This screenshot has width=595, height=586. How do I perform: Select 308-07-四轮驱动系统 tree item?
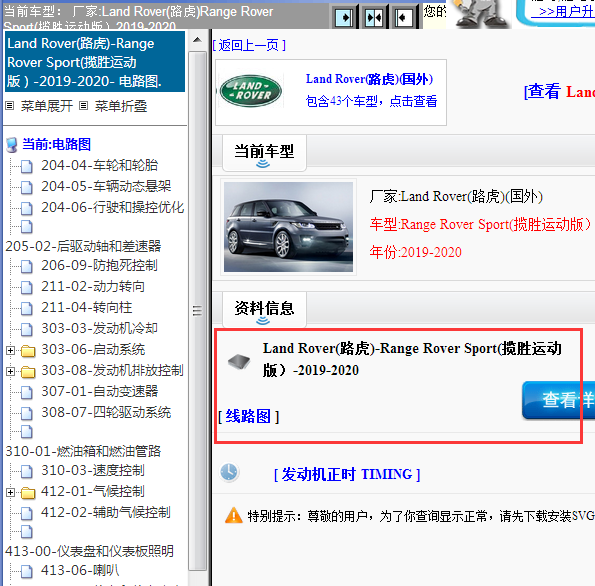106,412
